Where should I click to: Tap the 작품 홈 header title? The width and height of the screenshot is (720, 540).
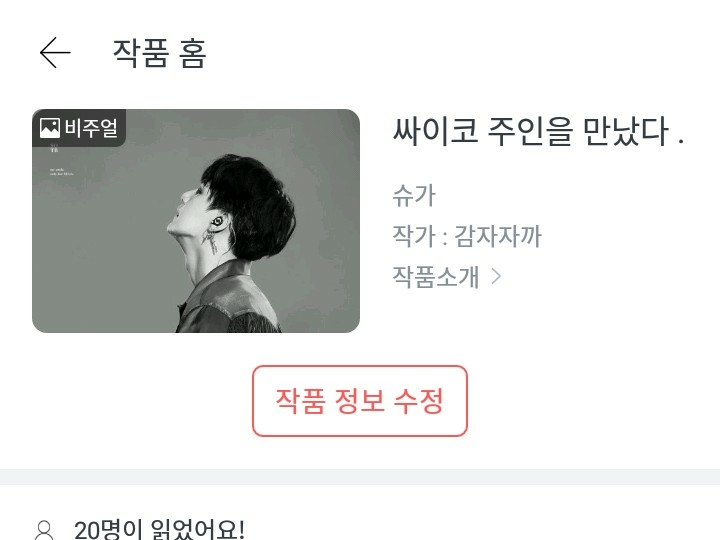click(x=159, y=53)
